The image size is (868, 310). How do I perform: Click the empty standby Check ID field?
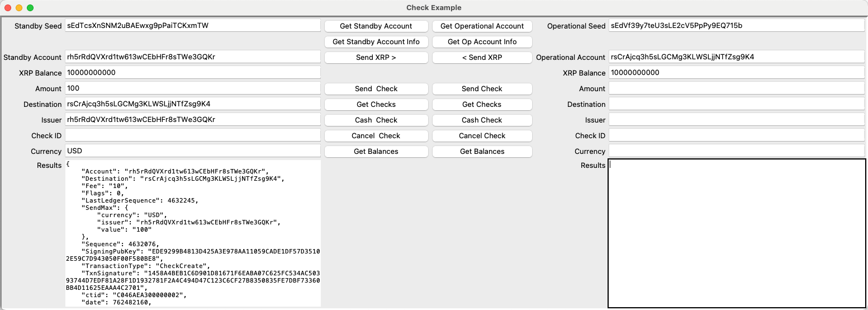(x=192, y=135)
